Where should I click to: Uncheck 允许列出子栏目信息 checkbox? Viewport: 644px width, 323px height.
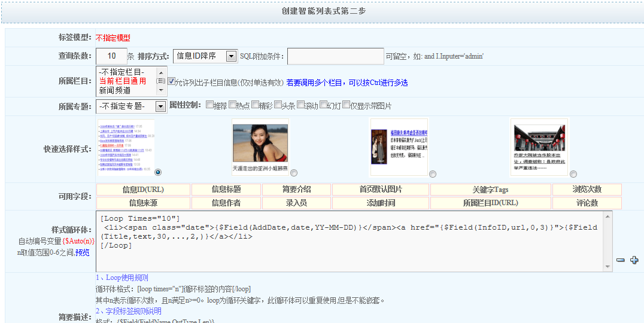coord(172,81)
